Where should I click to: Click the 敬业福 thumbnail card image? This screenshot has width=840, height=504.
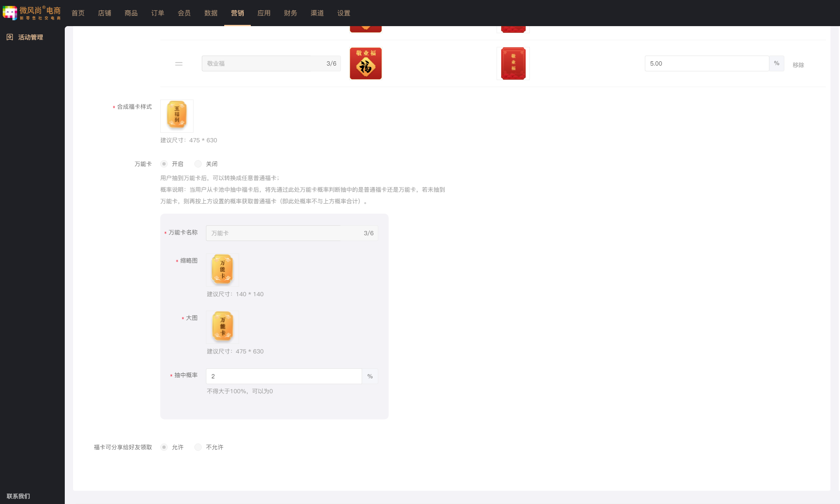[x=365, y=63]
